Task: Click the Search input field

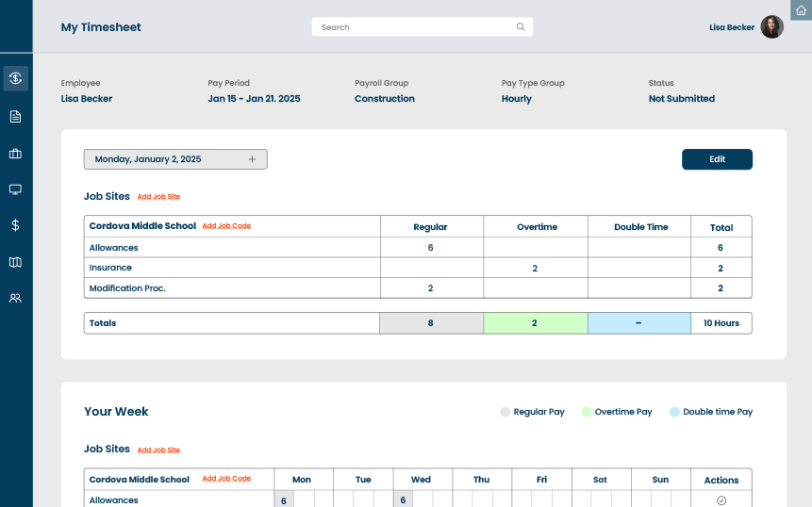Action: [x=415, y=27]
